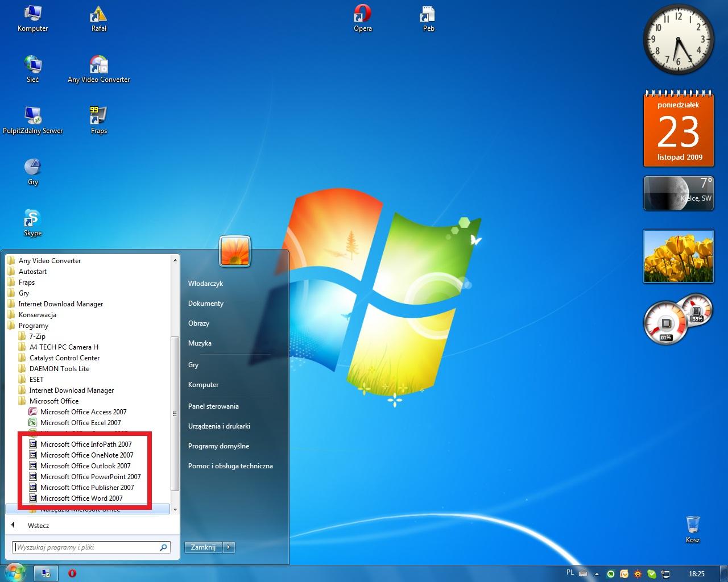728x582 pixels.
Task: Select the Sieć network desktop icon
Action: click(x=32, y=69)
